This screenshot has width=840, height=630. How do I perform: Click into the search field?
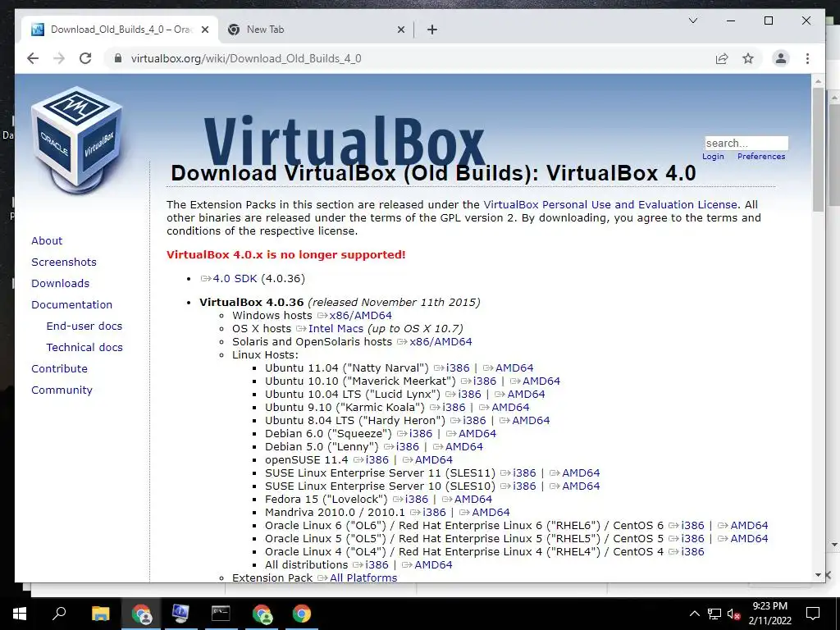point(746,143)
